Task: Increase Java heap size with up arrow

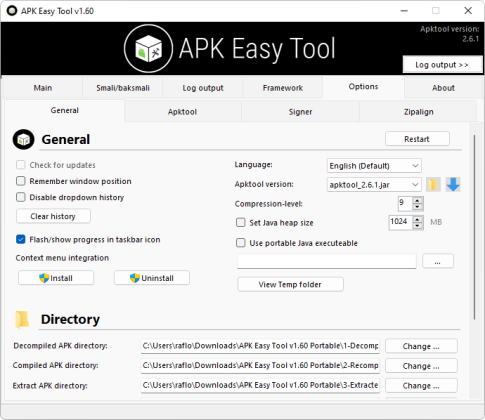Action: tap(417, 219)
